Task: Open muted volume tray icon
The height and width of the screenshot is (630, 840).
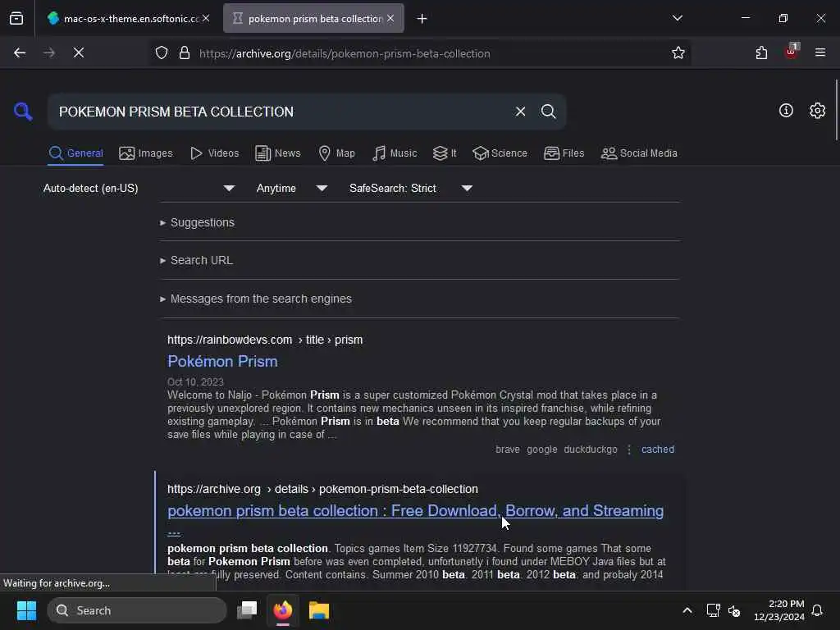Action: point(734,610)
